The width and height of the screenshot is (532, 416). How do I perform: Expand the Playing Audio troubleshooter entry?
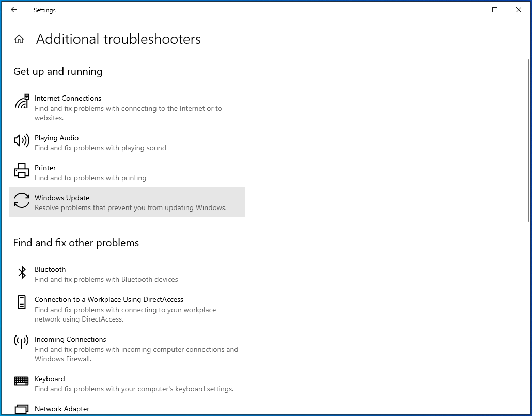coord(57,138)
